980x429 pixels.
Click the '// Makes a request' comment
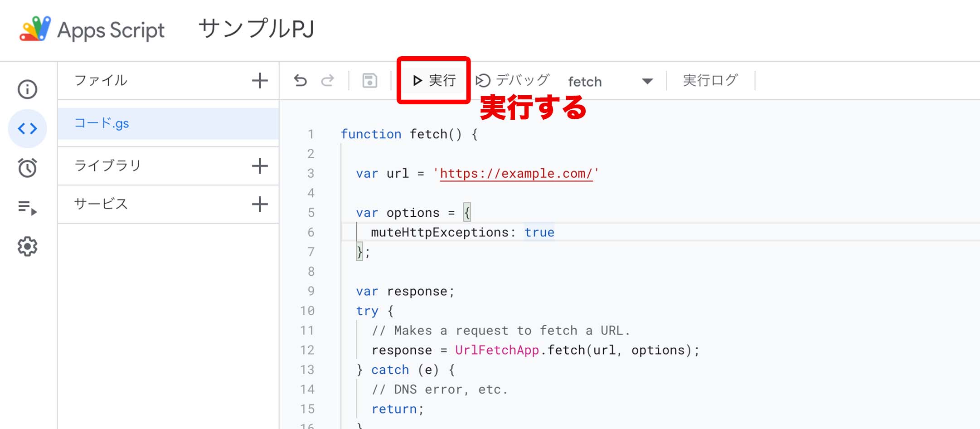pyautogui.click(x=501, y=331)
